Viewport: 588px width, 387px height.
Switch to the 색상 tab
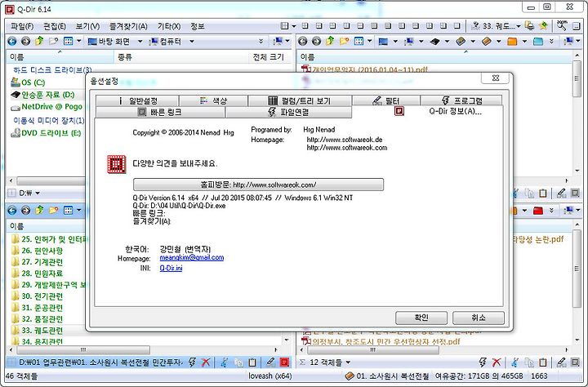point(213,101)
